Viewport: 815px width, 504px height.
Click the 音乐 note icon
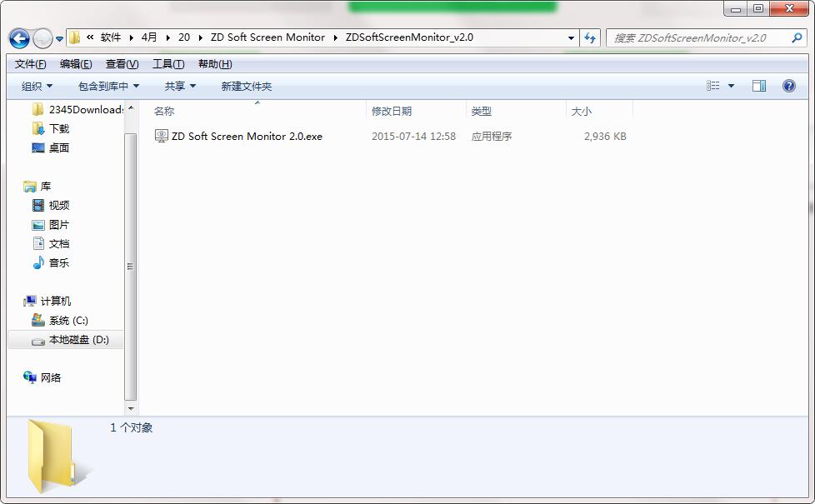pyautogui.click(x=38, y=263)
